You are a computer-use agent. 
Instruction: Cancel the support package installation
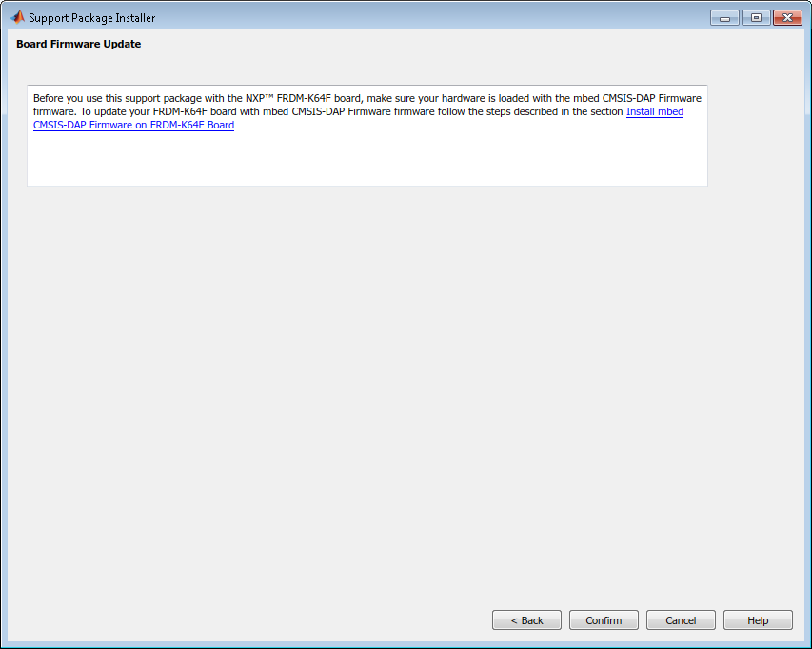681,620
